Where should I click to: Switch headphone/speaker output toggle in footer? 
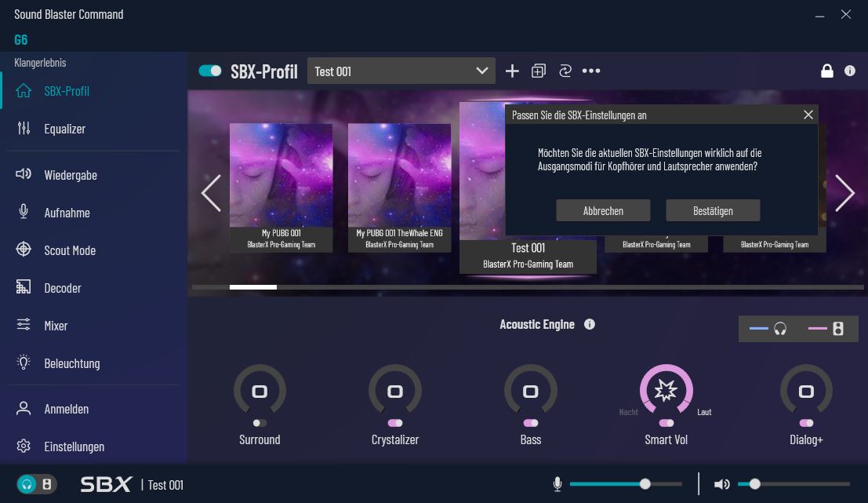(37, 484)
